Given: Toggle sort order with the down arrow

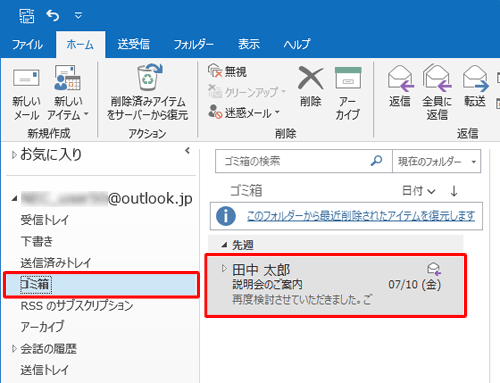Looking at the screenshot, I should pyautogui.click(x=454, y=191).
